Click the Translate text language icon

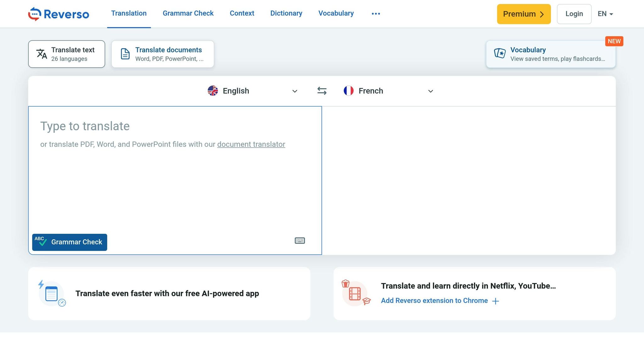point(42,54)
